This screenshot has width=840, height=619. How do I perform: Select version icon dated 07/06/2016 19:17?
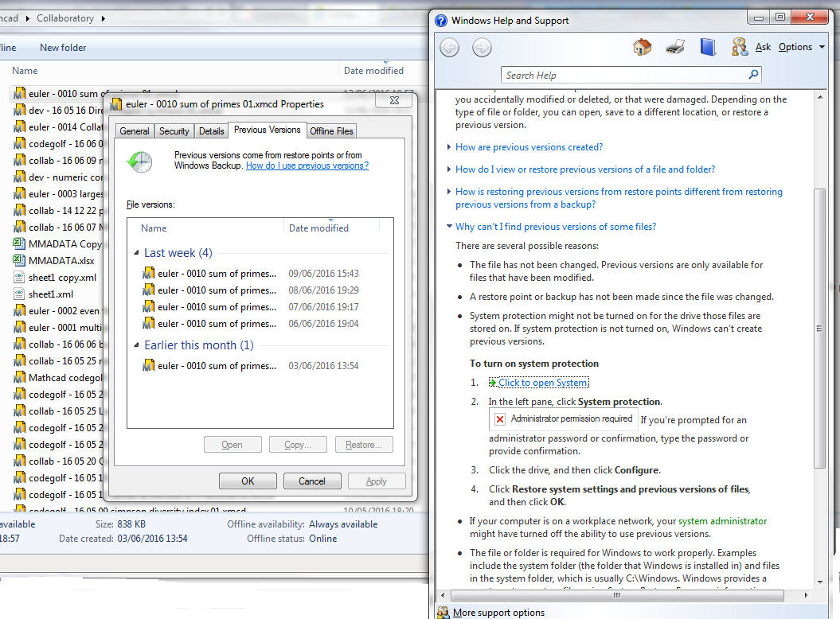pos(148,307)
